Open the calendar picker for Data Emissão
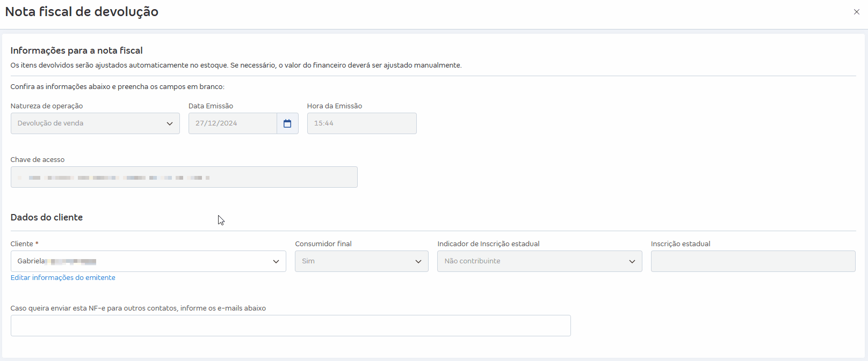Image resolution: width=868 pixels, height=361 pixels. tap(287, 123)
